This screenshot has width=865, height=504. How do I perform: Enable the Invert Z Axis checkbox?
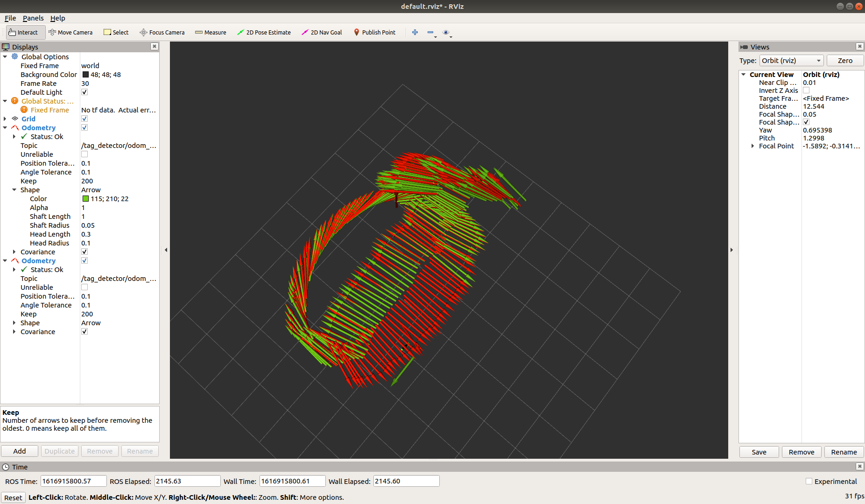click(806, 90)
